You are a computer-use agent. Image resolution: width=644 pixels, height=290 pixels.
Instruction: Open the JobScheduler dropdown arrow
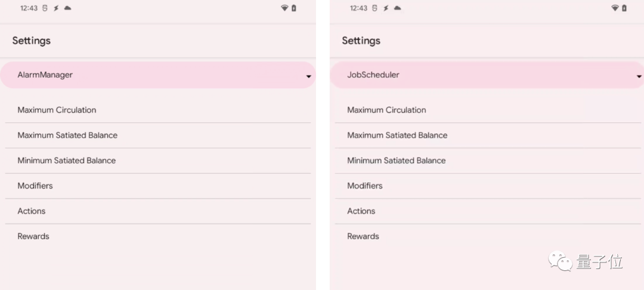pos(639,76)
